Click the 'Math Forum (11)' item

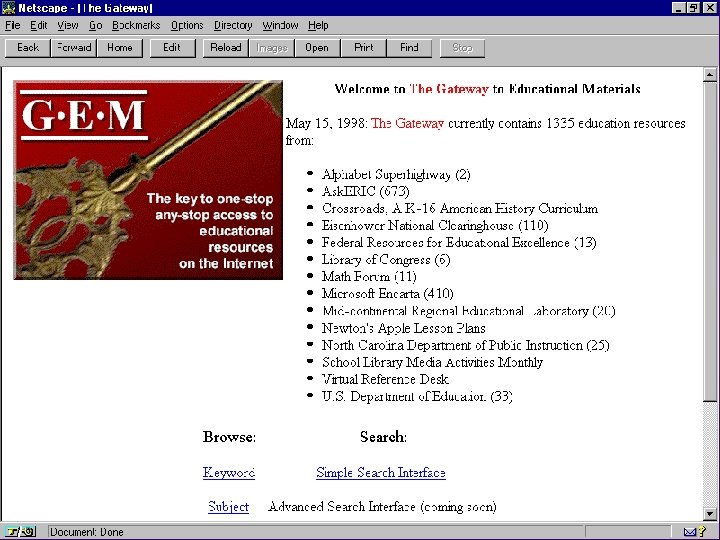[x=369, y=276]
